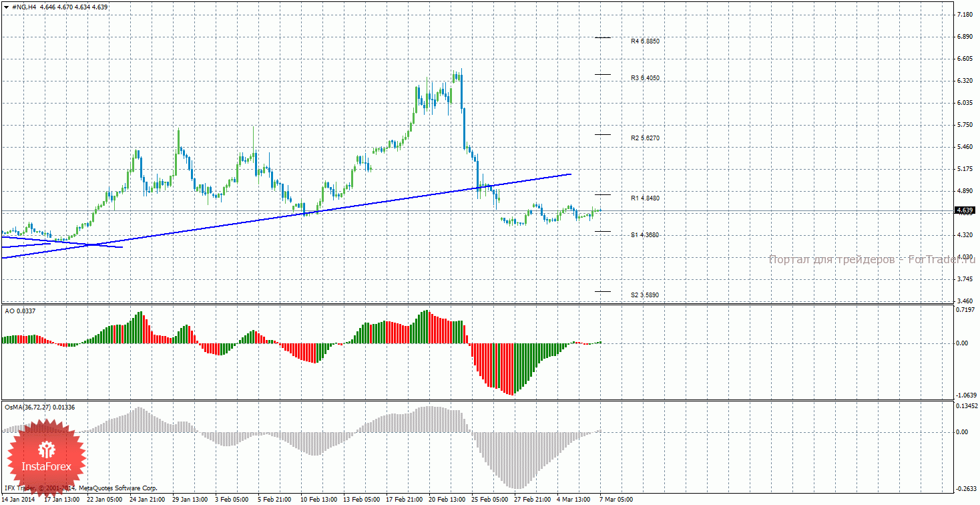
Task: Click the 7.180 price axis label
Action: click(964, 15)
